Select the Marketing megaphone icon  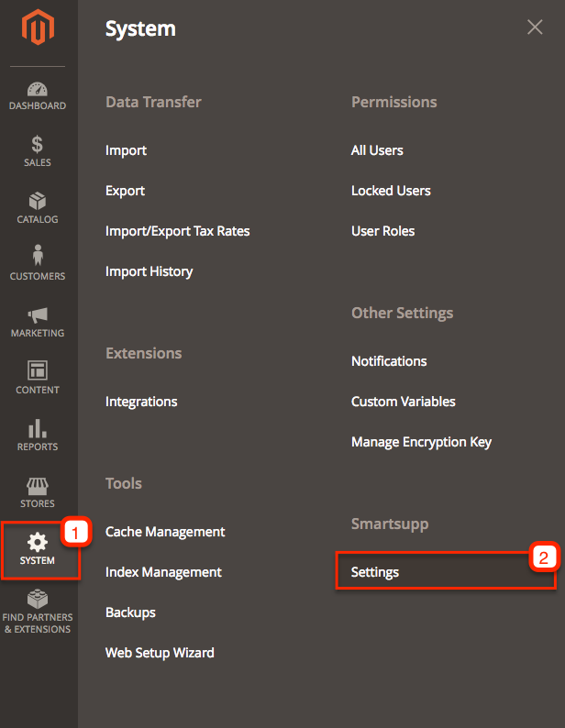coord(38,315)
